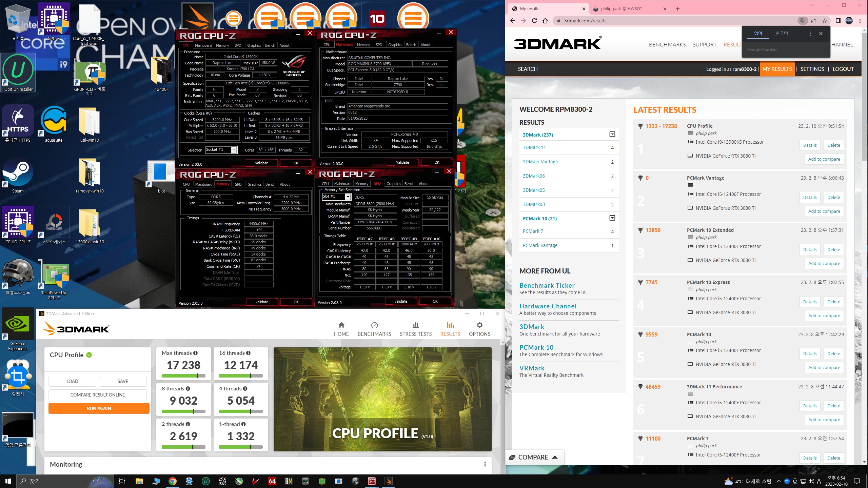Open STRESS TESTS in the 3DMark app
The width and height of the screenshot is (868, 488).
click(416, 329)
